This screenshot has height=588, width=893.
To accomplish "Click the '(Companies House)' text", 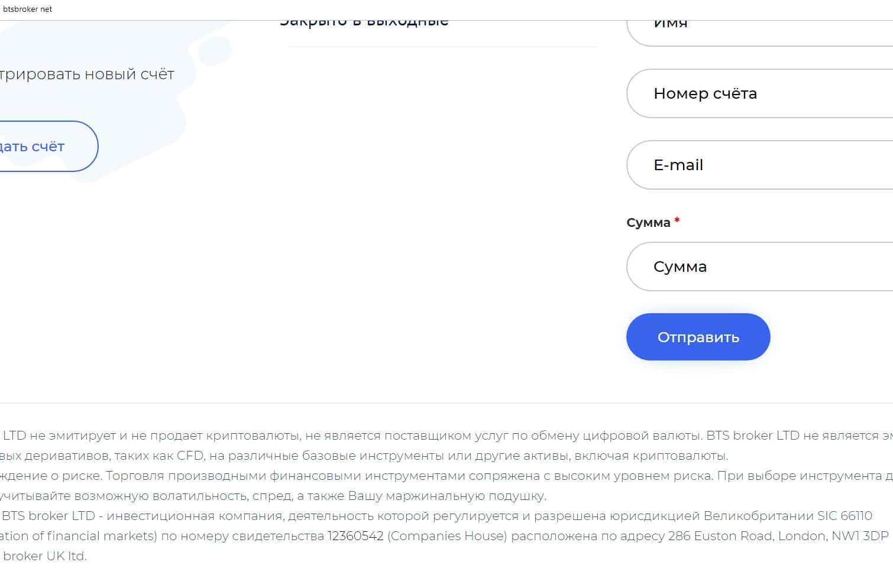I will [x=447, y=536].
